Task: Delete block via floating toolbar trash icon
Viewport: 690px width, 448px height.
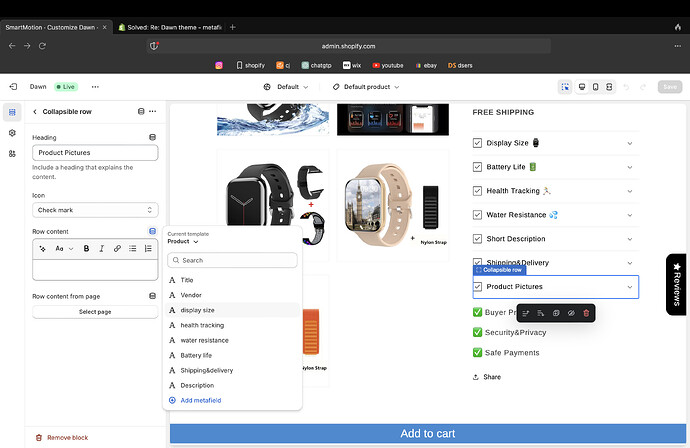Action: (586, 313)
